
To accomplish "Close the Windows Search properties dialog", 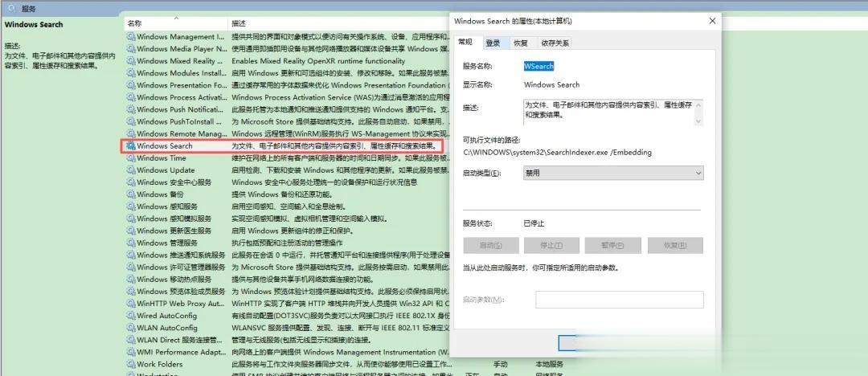I will 712,21.
